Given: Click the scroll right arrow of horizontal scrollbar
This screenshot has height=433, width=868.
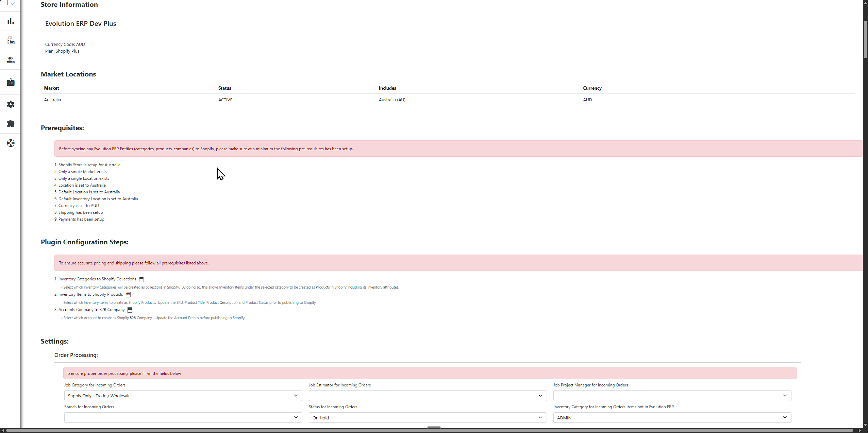Looking at the screenshot, I should pyautogui.click(x=860, y=431).
